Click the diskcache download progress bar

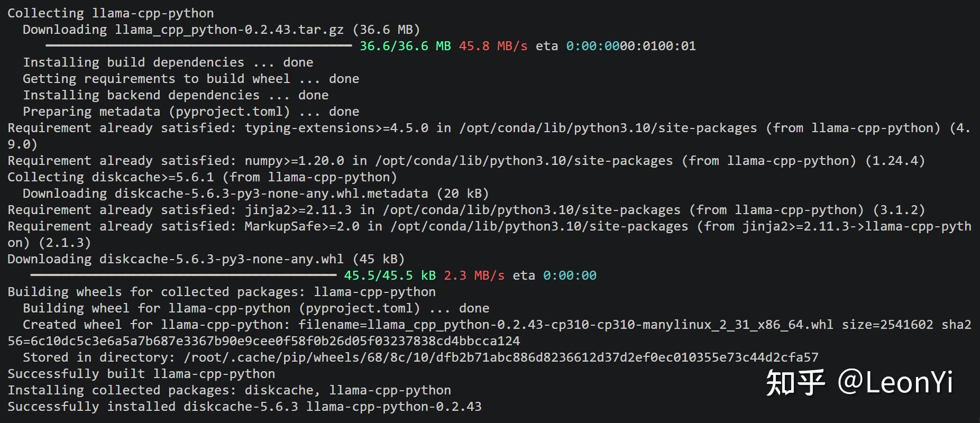pos(183,275)
